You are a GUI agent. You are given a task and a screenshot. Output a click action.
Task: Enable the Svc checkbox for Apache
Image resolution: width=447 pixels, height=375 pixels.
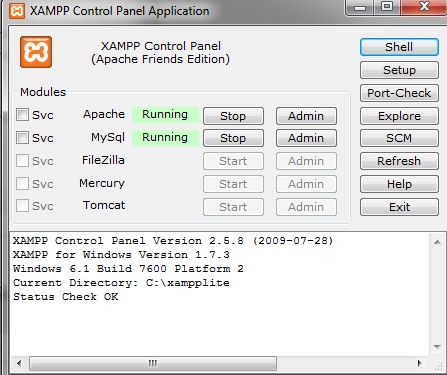coord(22,115)
